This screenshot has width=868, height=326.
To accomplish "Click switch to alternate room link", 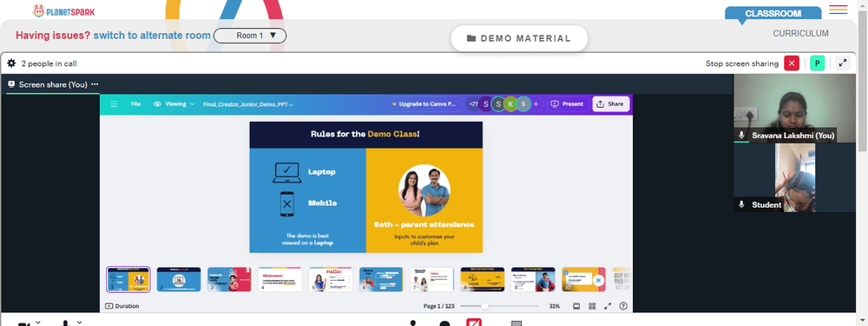I will 152,36.
